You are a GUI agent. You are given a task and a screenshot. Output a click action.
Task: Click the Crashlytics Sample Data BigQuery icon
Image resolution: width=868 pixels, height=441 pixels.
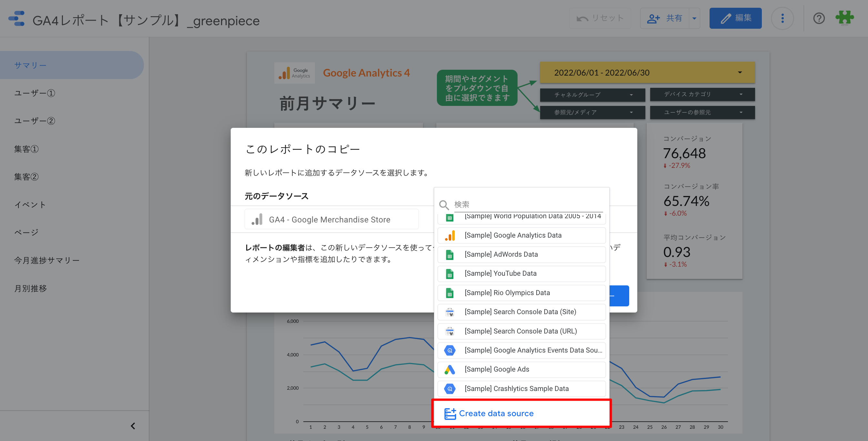tap(450, 389)
